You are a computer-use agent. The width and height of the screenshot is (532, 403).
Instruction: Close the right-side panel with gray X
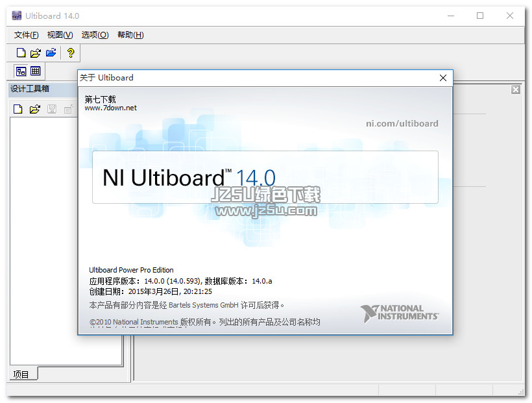516,90
